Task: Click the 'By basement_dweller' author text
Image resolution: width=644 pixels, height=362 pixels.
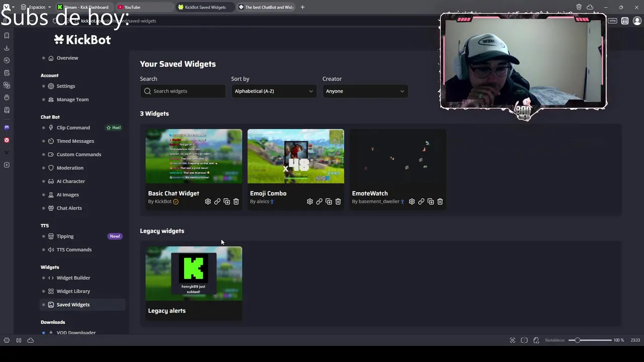Action: (376, 202)
